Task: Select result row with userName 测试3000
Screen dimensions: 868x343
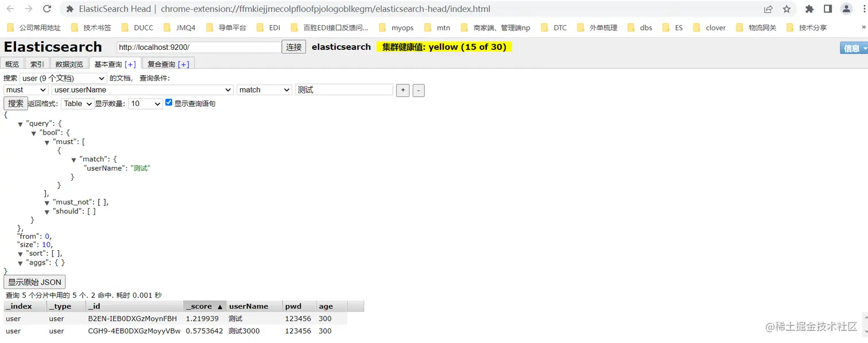Action: click(175, 331)
